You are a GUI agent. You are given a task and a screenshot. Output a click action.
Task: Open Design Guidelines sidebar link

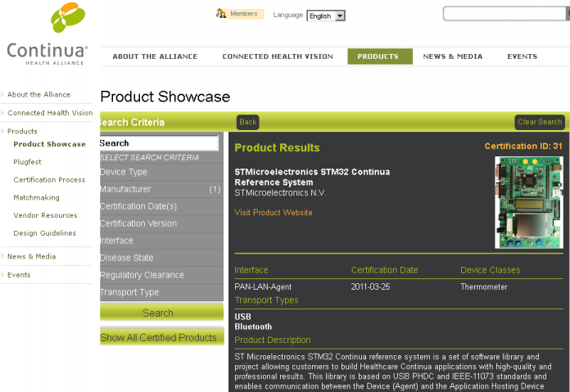point(45,233)
